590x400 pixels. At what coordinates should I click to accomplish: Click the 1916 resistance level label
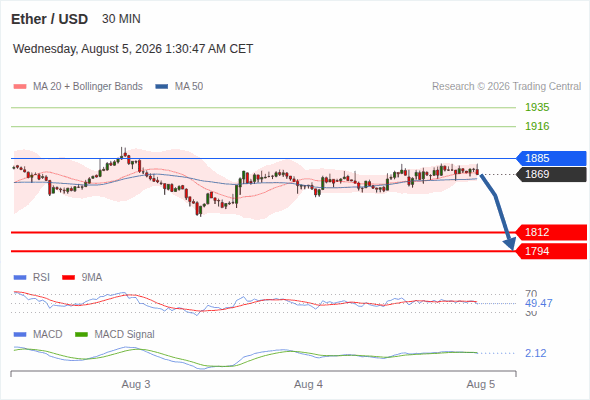click(537, 126)
